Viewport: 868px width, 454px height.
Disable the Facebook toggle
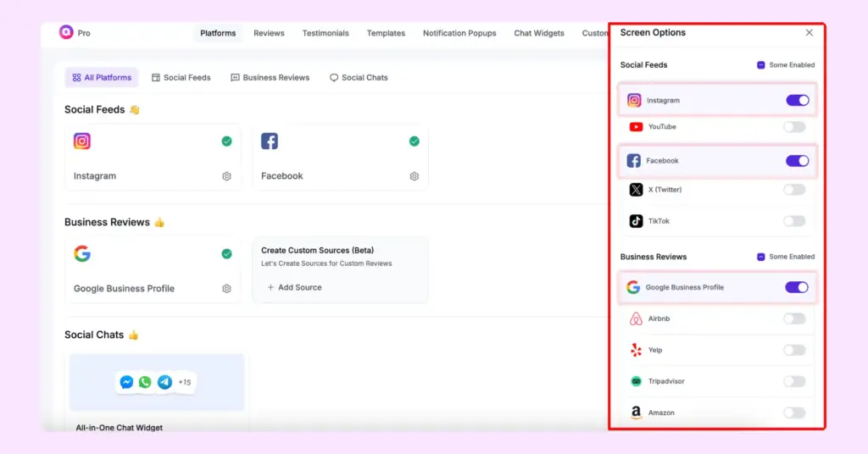(x=798, y=161)
